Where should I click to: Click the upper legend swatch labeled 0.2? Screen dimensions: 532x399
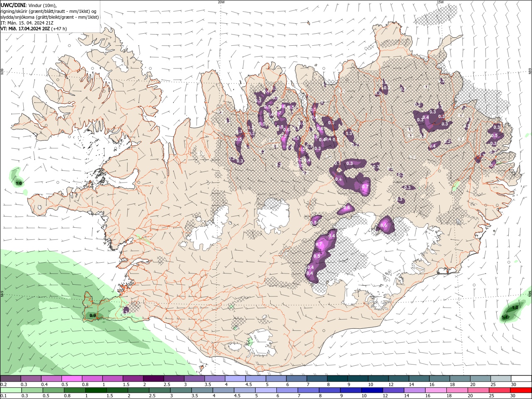(x=10, y=379)
